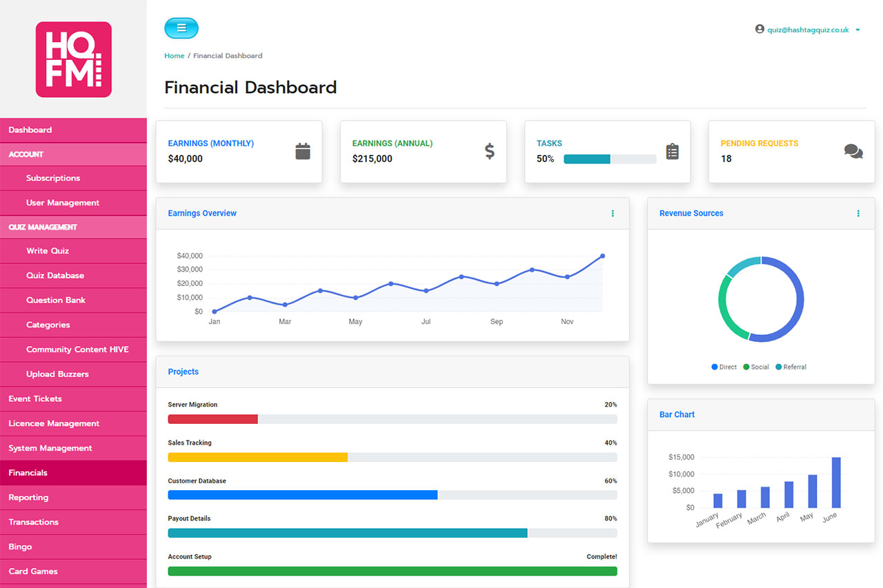
Task: Click the Bar Chart card title
Action: (x=677, y=415)
